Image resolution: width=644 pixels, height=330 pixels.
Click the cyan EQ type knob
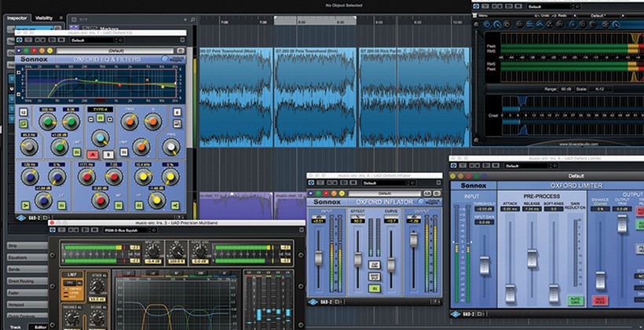pyautogui.click(x=101, y=138)
